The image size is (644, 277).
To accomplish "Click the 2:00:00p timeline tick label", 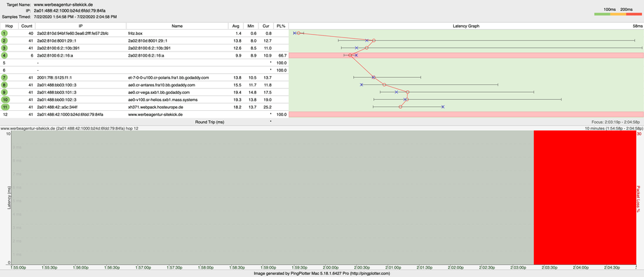I will (330, 267).
